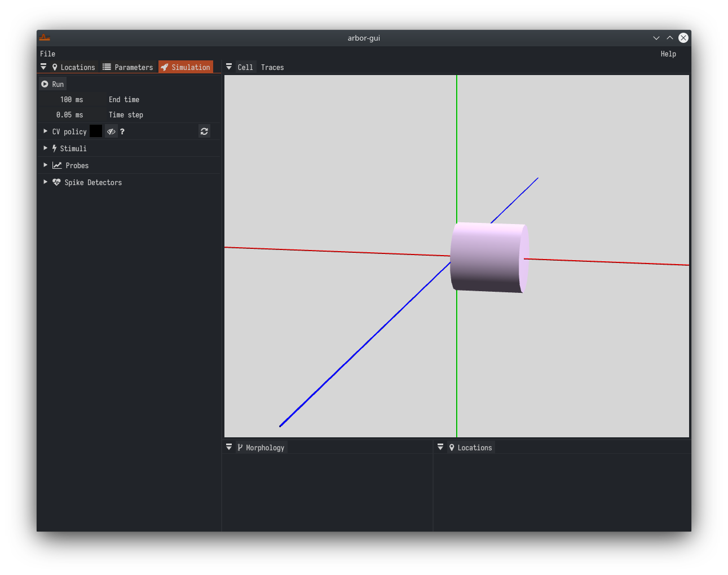Expand the Stimuli section

[x=46, y=148]
